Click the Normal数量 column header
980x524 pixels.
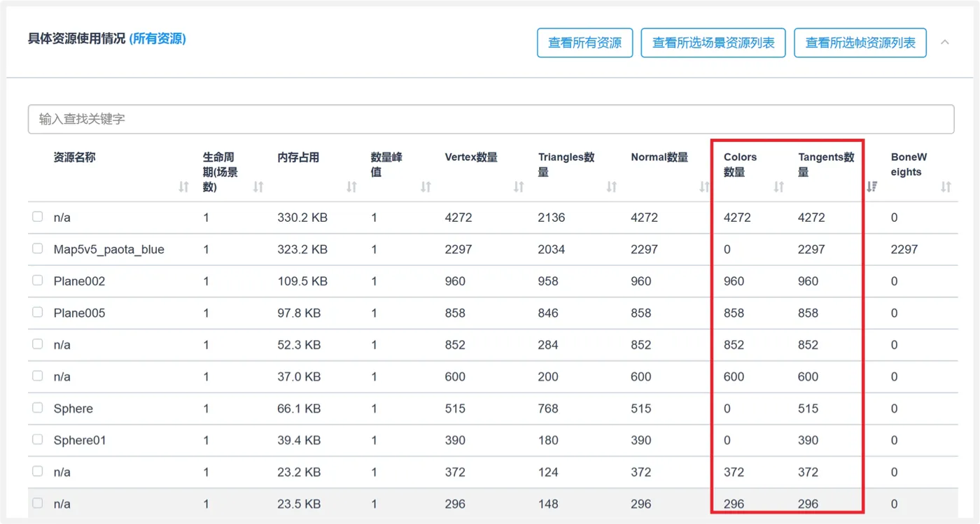[x=659, y=157]
